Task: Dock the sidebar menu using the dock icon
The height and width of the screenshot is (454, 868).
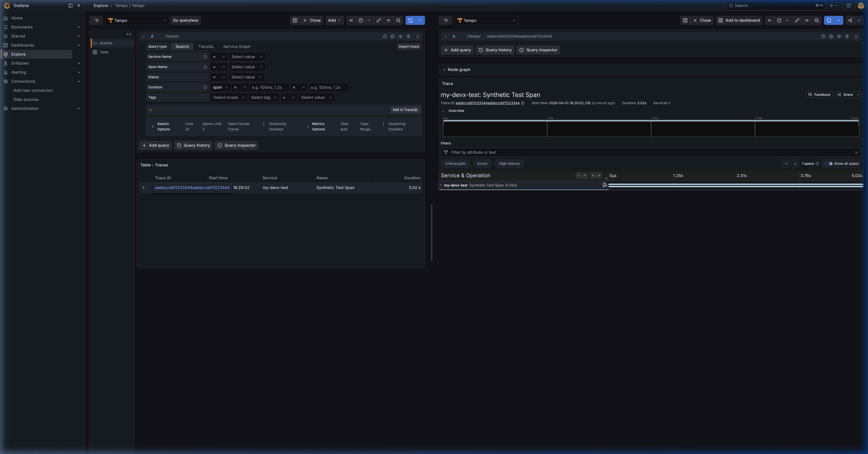Action: tap(71, 5)
